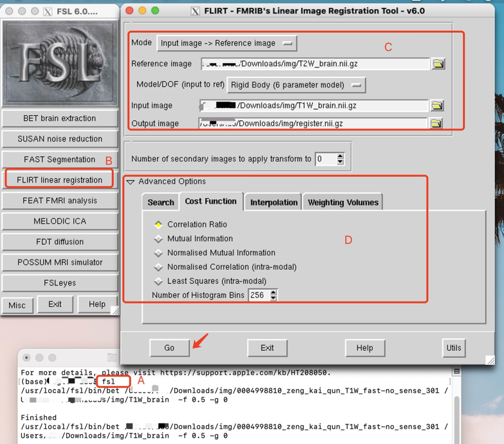Click the Output image path field

(x=313, y=123)
